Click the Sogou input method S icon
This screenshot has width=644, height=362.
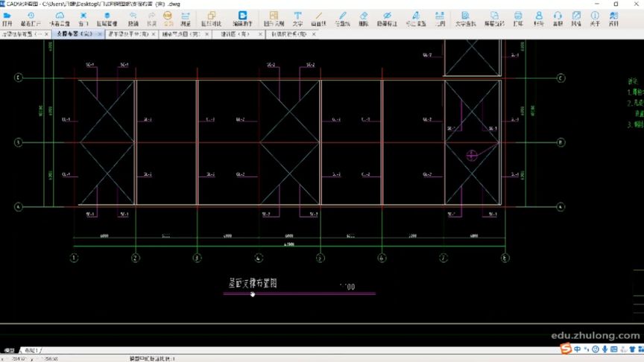click(566, 349)
